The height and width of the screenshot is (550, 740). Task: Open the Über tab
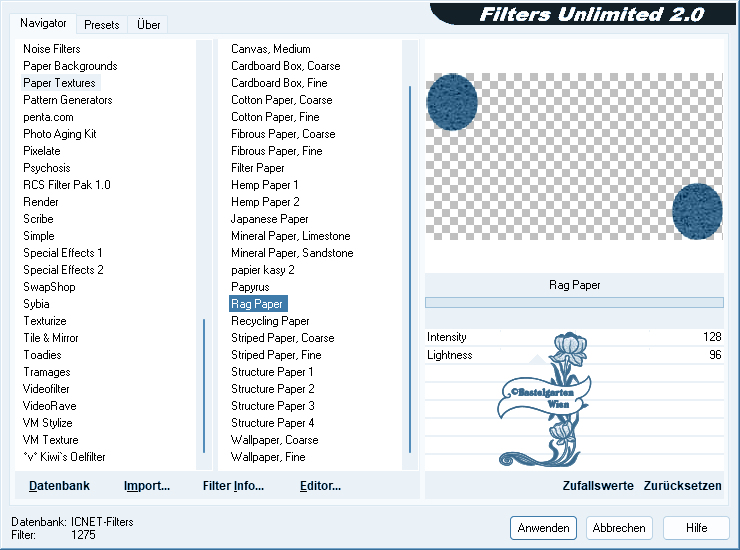[x=148, y=25]
